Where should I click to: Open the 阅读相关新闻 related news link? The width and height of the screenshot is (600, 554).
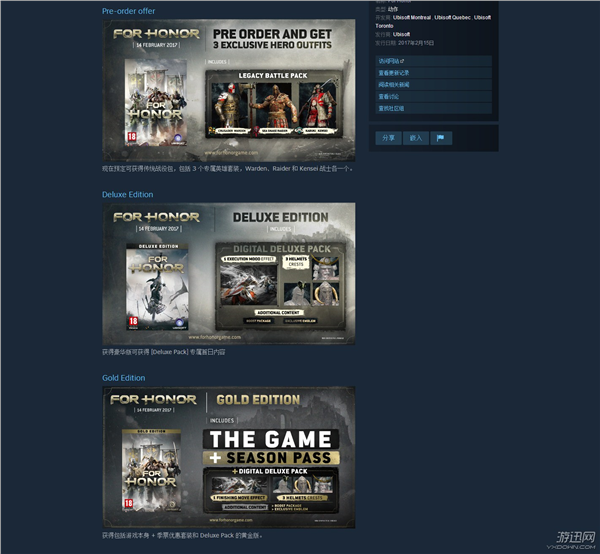433,85
